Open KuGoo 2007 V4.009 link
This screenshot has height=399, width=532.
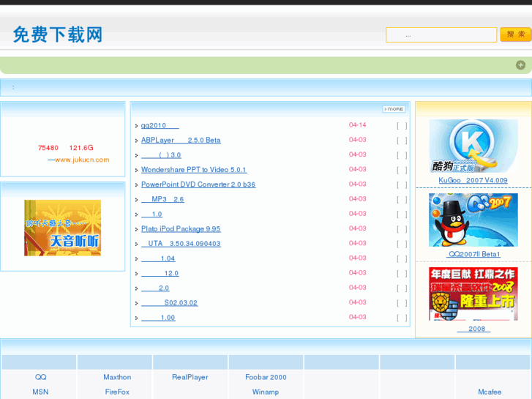[x=473, y=180]
